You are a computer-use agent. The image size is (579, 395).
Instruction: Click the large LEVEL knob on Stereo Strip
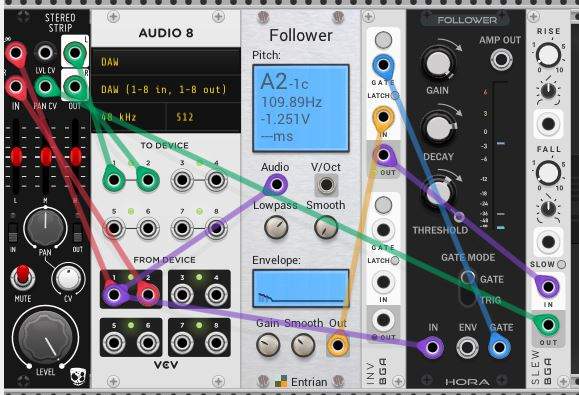coord(45,338)
